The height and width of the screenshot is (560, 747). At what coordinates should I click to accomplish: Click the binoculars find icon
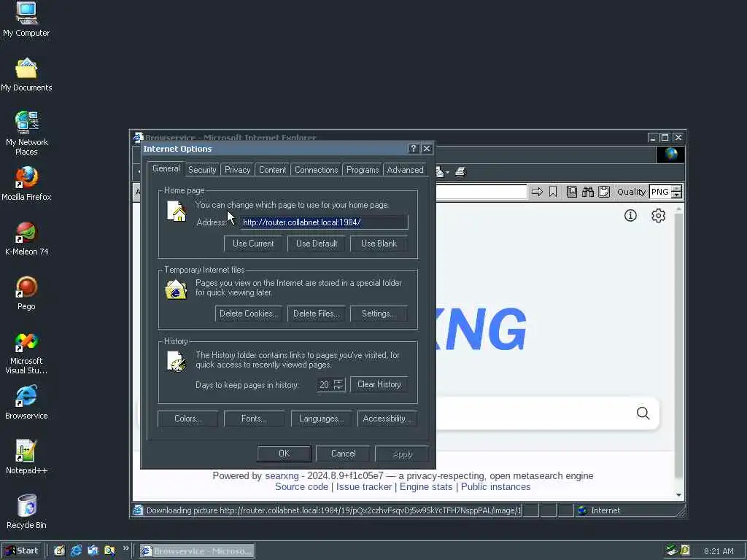(x=588, y=192)
